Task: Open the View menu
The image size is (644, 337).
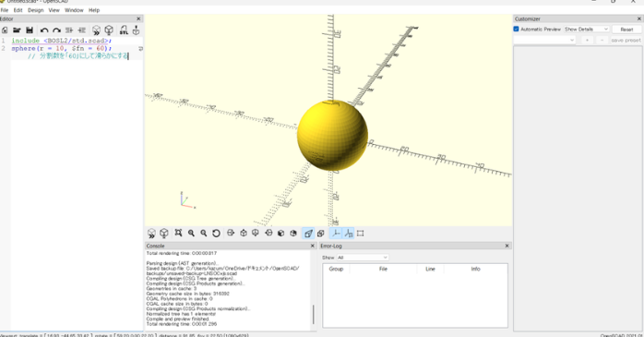Action: [54, 10]
